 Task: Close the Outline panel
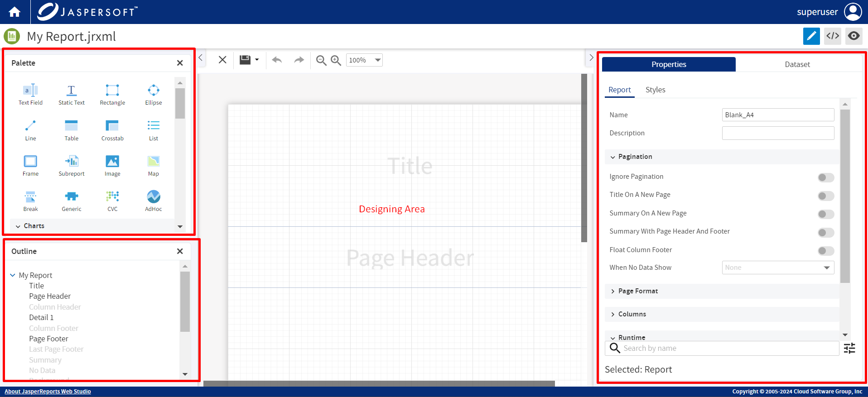180,251
